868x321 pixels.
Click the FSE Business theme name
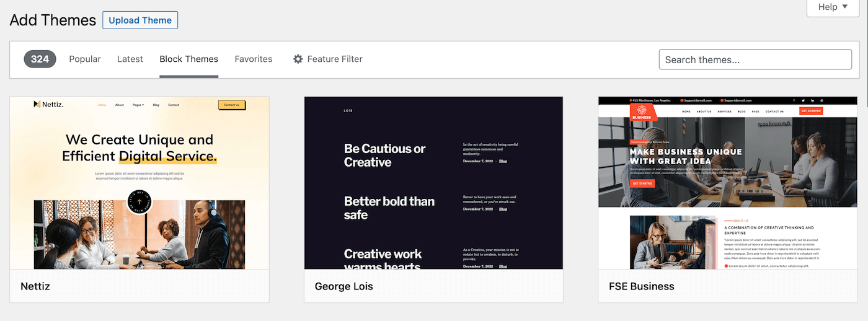[x=642, y=286]
